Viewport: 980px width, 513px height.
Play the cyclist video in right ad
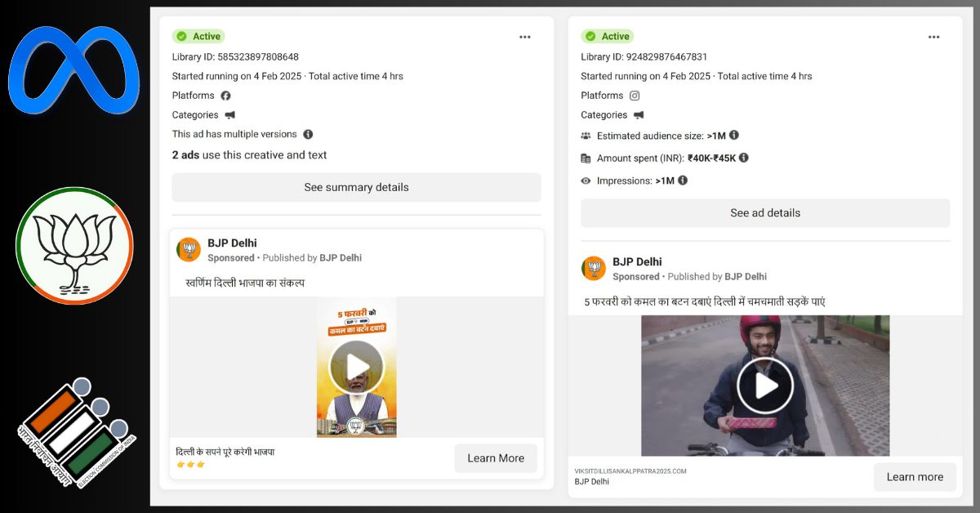click(765, 386)
